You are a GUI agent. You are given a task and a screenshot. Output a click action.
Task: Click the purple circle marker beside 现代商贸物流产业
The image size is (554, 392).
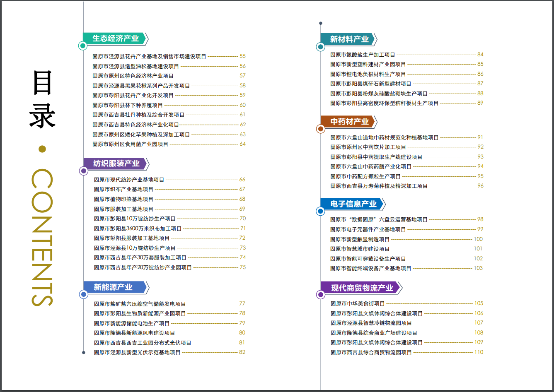click(x=320, y=295)
